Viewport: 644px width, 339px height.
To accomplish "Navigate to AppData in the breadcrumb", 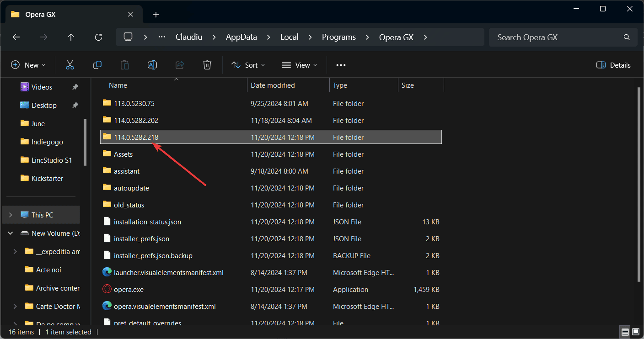I will pyautogui.click(x=241, y=37).
